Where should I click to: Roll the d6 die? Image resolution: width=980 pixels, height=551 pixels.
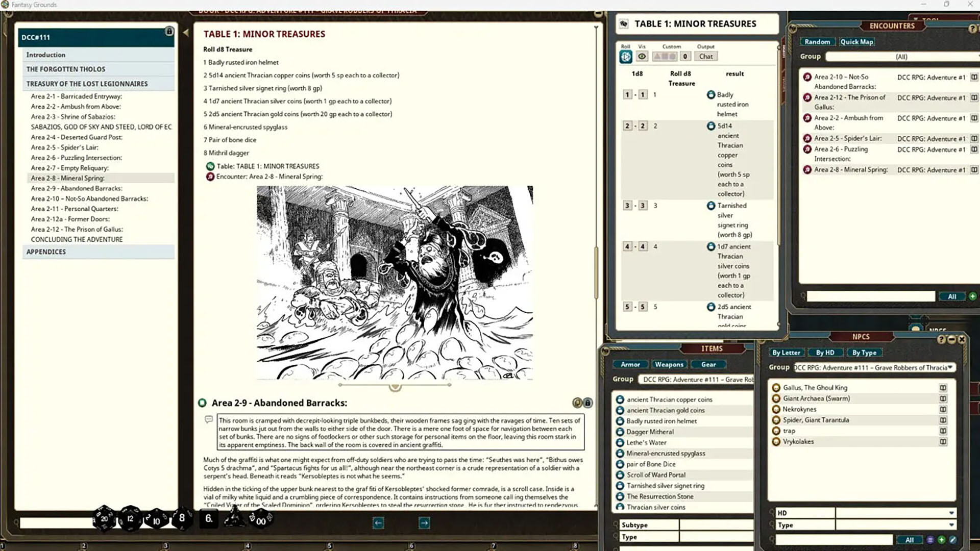coord(209,519)
